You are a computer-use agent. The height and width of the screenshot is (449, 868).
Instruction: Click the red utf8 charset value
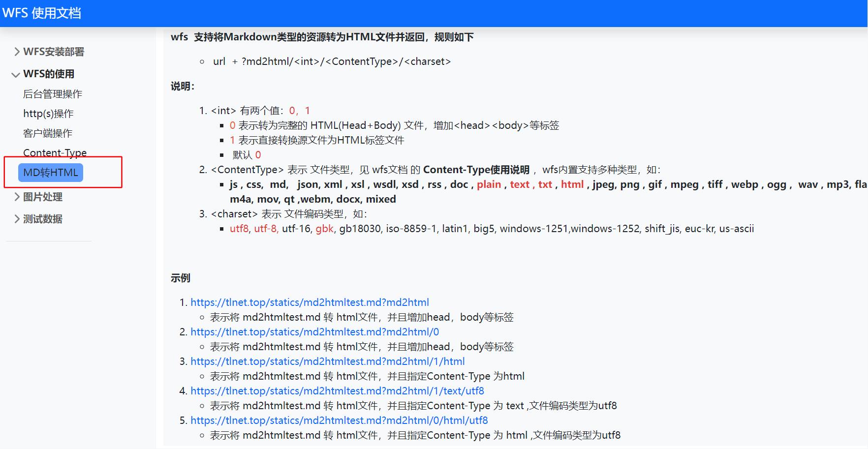tap(239, 229)
